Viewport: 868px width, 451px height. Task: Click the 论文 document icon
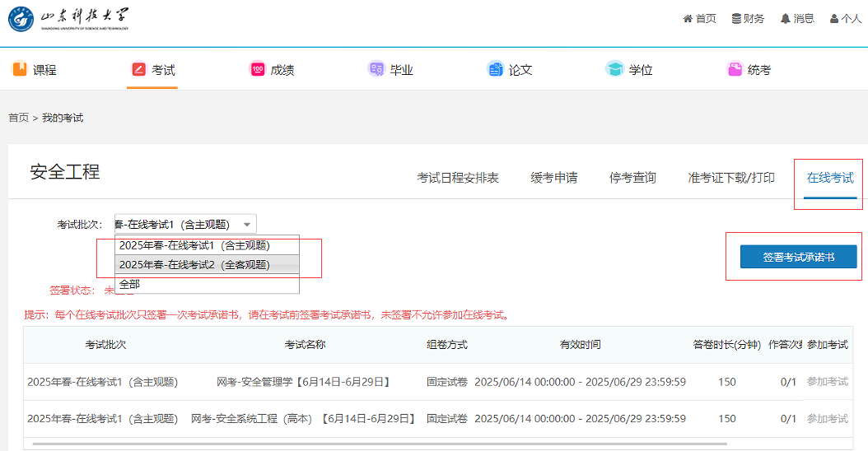495,70
